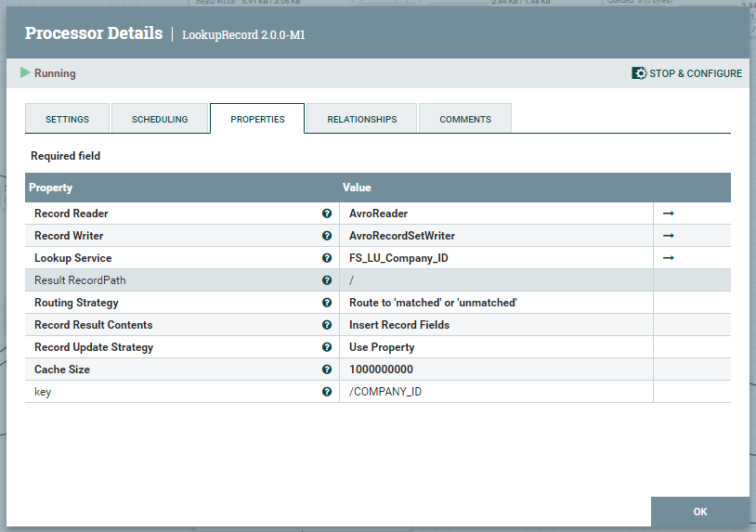
Task: Select the /COMPANY_ID key value
Action: tap(496, 392)
